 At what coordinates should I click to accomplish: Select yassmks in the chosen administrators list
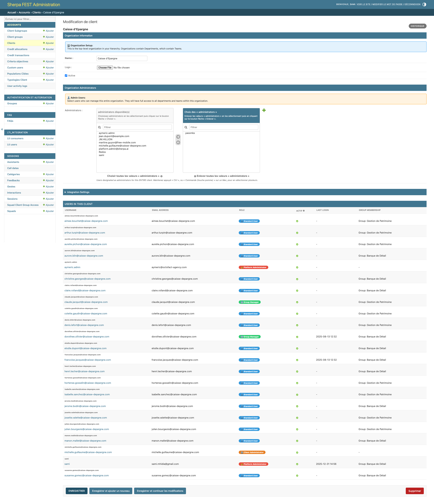coord(190,133)
